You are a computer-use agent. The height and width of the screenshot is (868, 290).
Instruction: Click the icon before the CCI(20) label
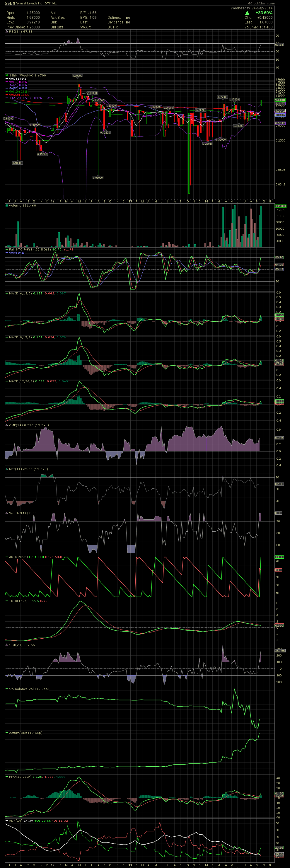click(x=7, y=645)
